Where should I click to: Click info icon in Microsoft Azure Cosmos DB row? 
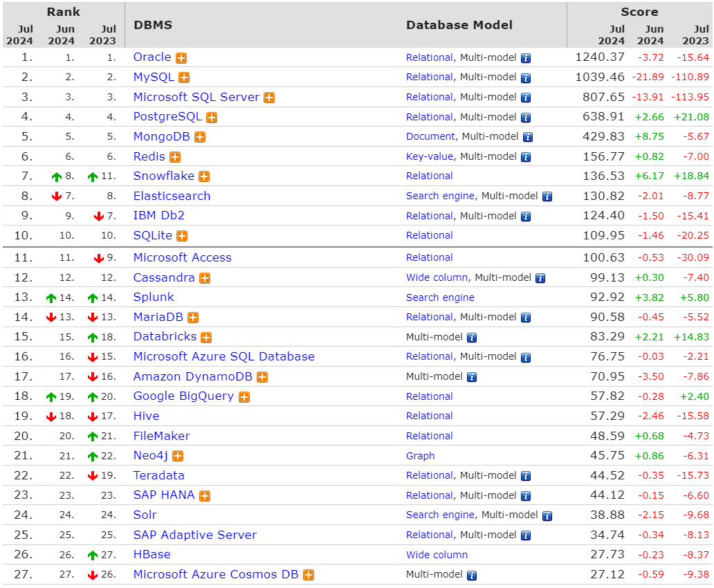473,576
